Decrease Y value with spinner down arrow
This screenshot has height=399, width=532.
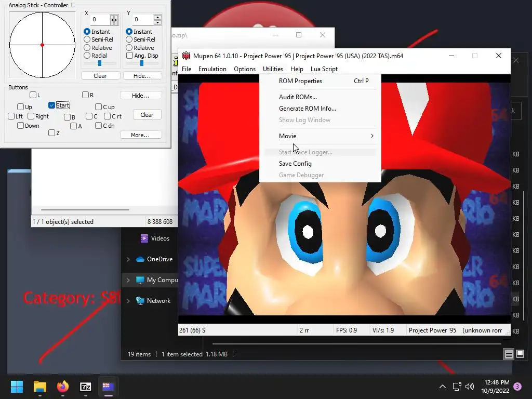click(157, 22)
